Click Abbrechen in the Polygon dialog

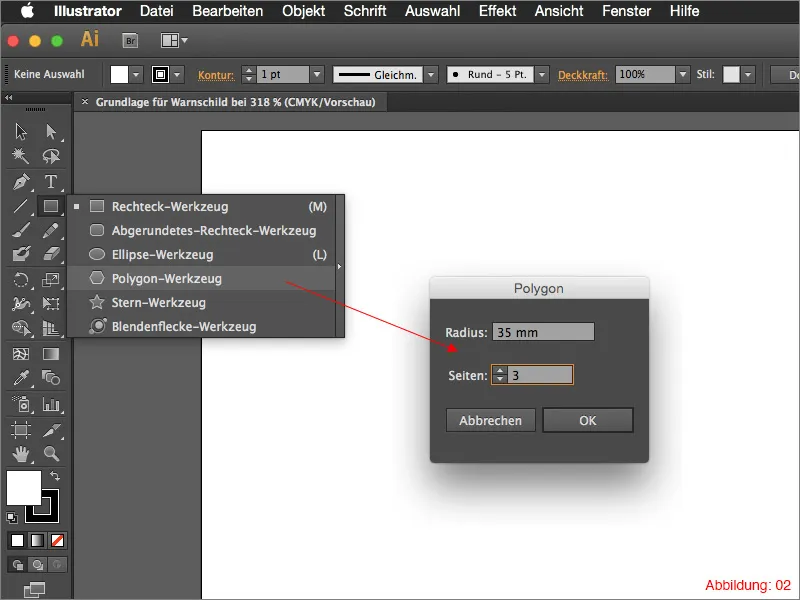pos(490,420)
